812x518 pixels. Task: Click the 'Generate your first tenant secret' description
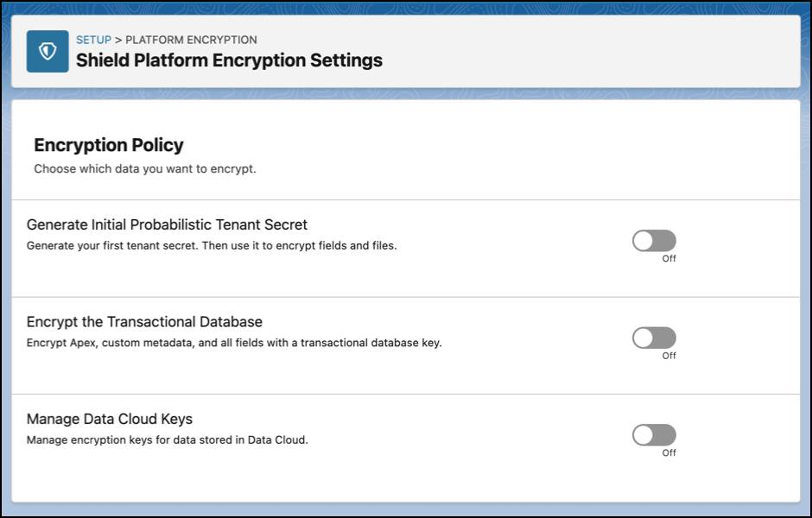[212, 246]
